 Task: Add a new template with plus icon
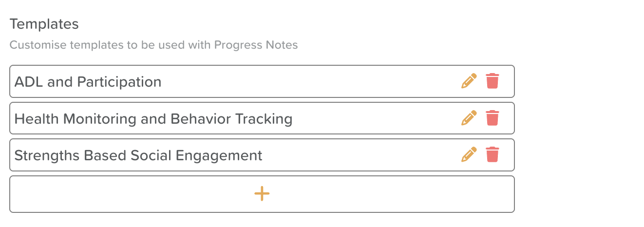pyautogui.click(x=262, y=194)
